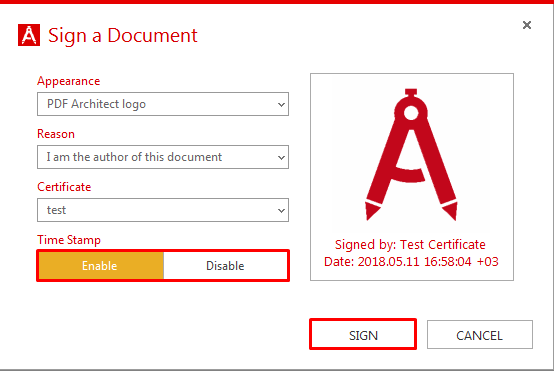
Task: Disable the Time Stamp option
Action: tap(225, 266)
